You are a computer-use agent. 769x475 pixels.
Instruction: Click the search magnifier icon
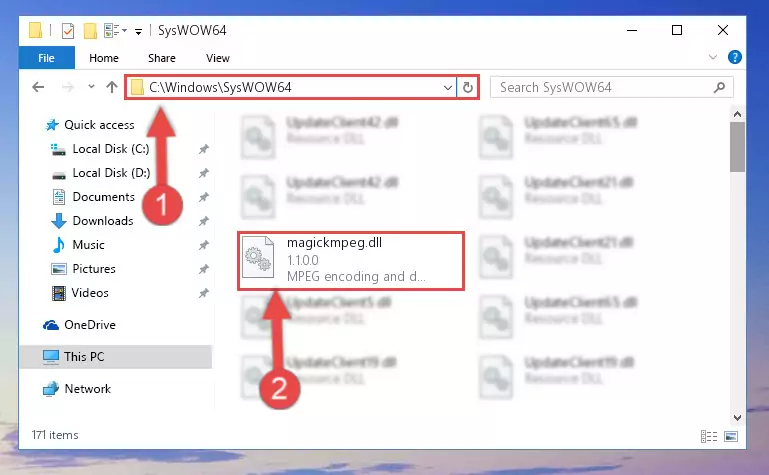[x=719, y=87]
